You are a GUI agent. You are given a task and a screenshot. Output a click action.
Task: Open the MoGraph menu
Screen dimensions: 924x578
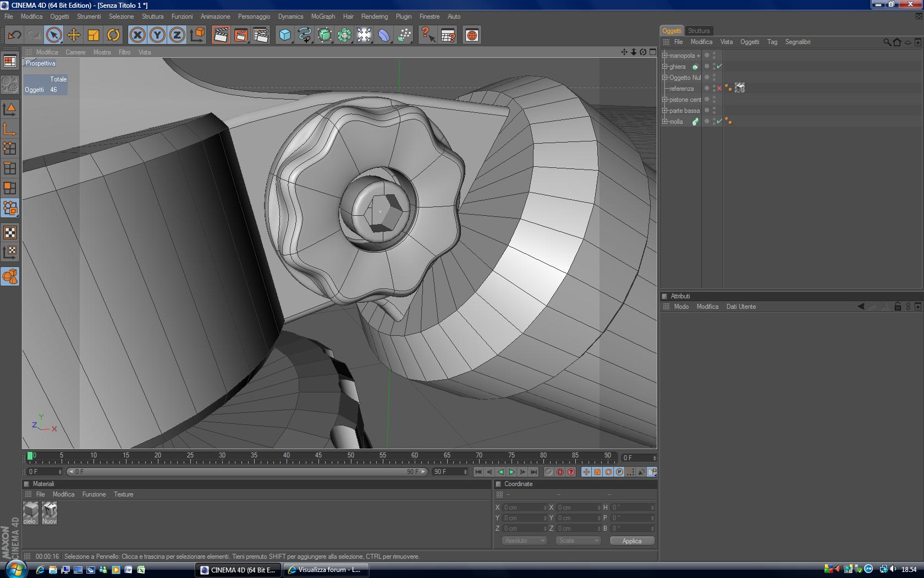(323, 17)
